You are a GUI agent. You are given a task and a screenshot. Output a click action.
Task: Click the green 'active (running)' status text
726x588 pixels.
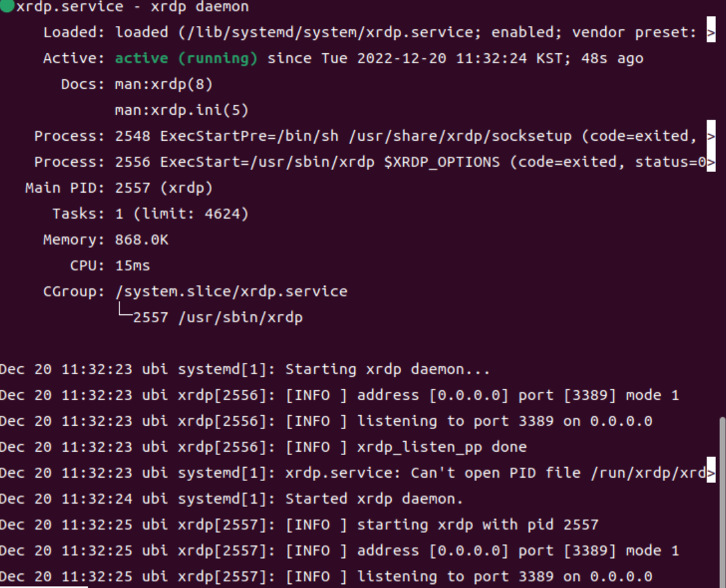pyautogui.click(x=186, y=58)
